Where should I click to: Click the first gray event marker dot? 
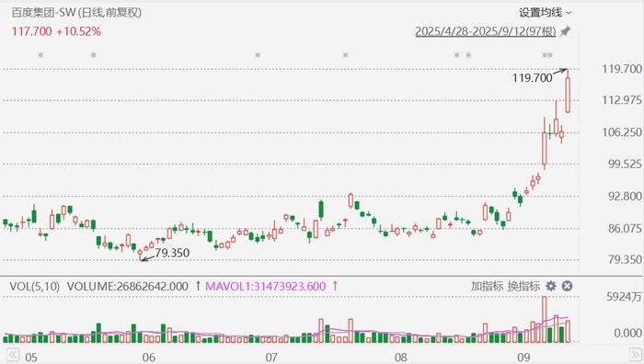point(40,54)
